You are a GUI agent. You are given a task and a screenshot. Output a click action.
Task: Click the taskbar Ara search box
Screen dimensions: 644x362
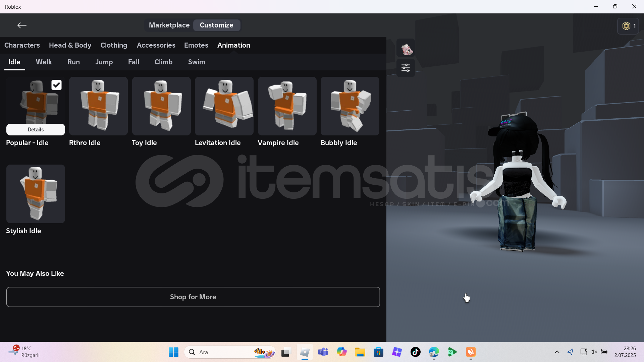(x=230, y=352)
